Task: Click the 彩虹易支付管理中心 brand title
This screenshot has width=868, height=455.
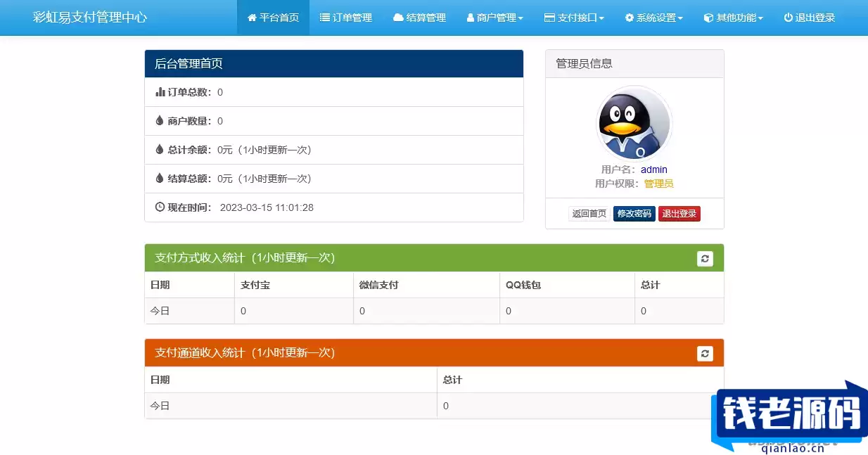Action: coord(90,18)
